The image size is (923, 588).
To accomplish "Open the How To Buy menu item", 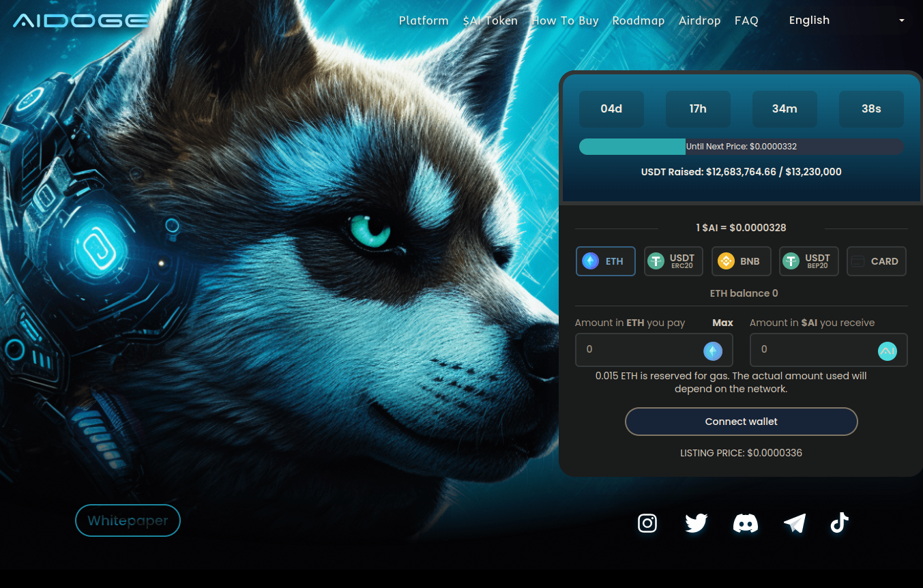I will click(x=565, y=20).
